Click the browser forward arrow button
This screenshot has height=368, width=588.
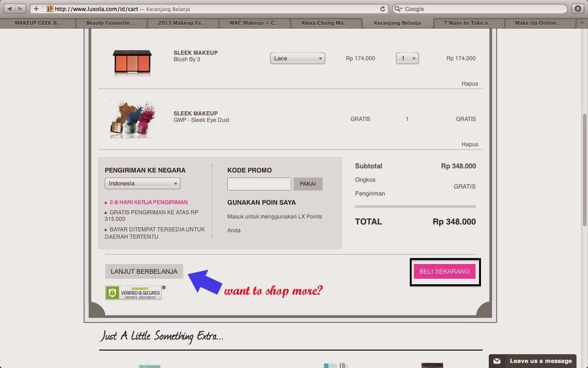pyautogui.click(x=21, y=9)
